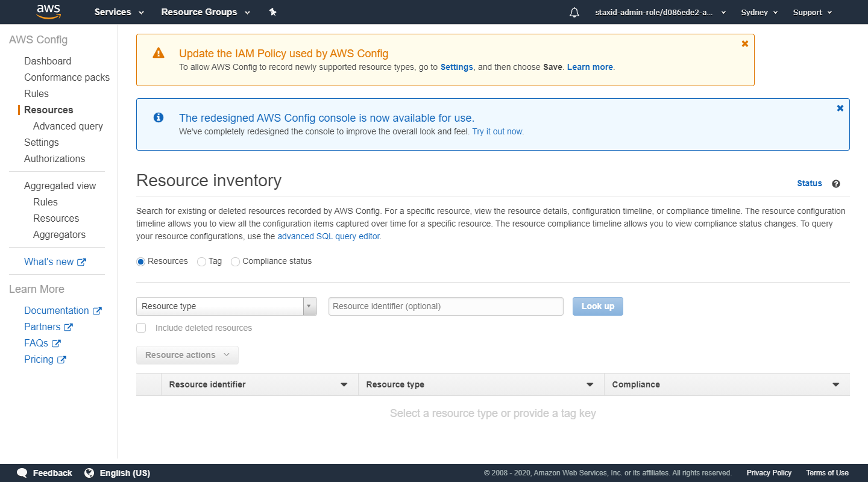
Task: Open the Compliance column header arrow
Action: pos(836,385)
